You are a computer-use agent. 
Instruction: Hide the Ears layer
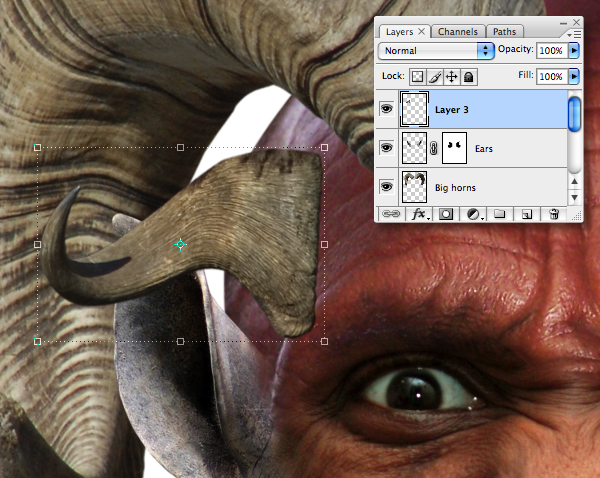[386, 148]
